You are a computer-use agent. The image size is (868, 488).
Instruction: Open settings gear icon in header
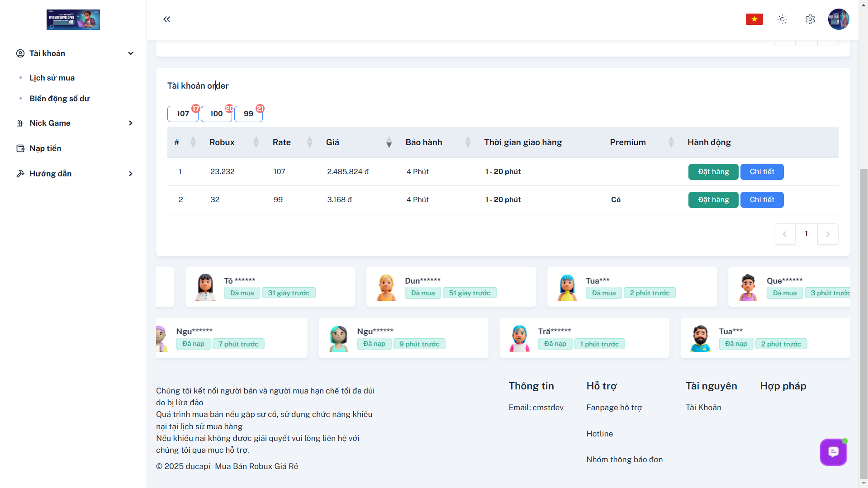pyautogui.click(x=810, y=19)
